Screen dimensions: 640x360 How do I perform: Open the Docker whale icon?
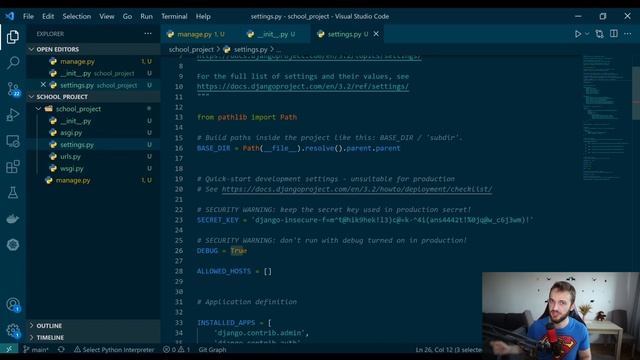coord(13,219)
